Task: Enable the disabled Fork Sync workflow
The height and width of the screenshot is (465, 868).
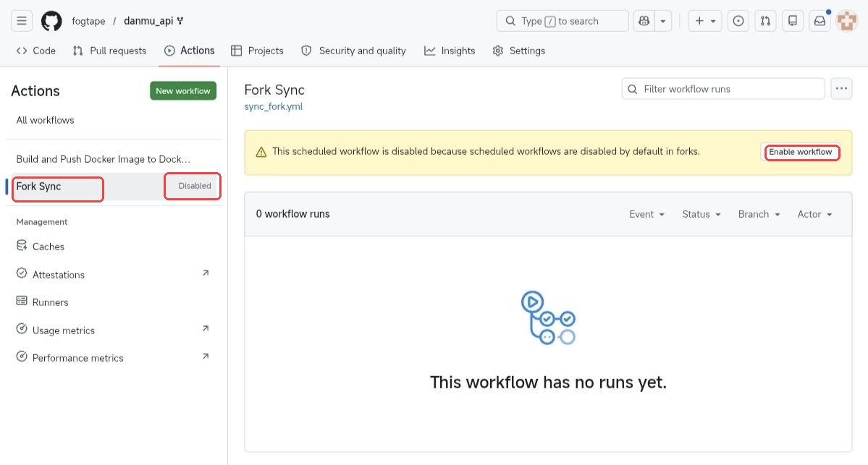Action: click(801, 153)
